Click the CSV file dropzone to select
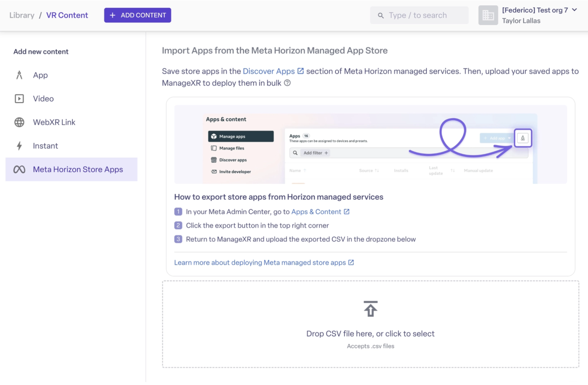This screenshot has height=385, width=588. (x=371, y=324)
